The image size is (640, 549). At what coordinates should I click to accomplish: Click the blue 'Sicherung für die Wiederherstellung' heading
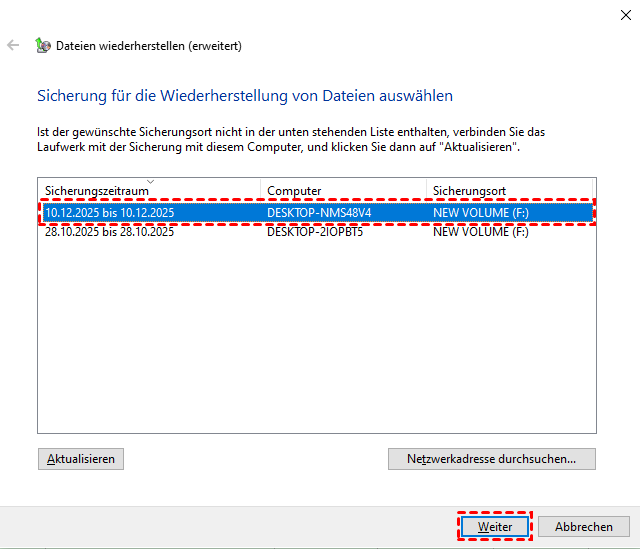pyautogui.click(x=245, y=96)
